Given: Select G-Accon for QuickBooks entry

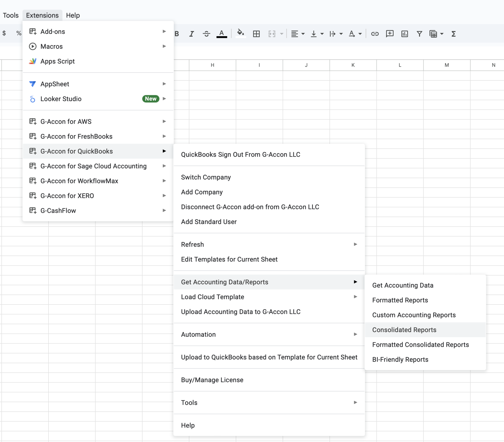Looking at the screenshot, I should coord(98,151).
